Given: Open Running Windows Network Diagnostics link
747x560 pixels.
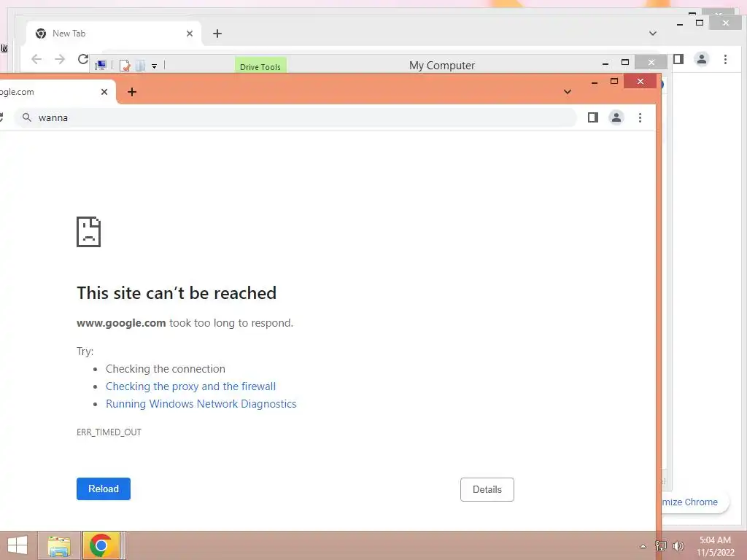Looking at the screenshot, I should pyautogui.click(x=201, y=404).
